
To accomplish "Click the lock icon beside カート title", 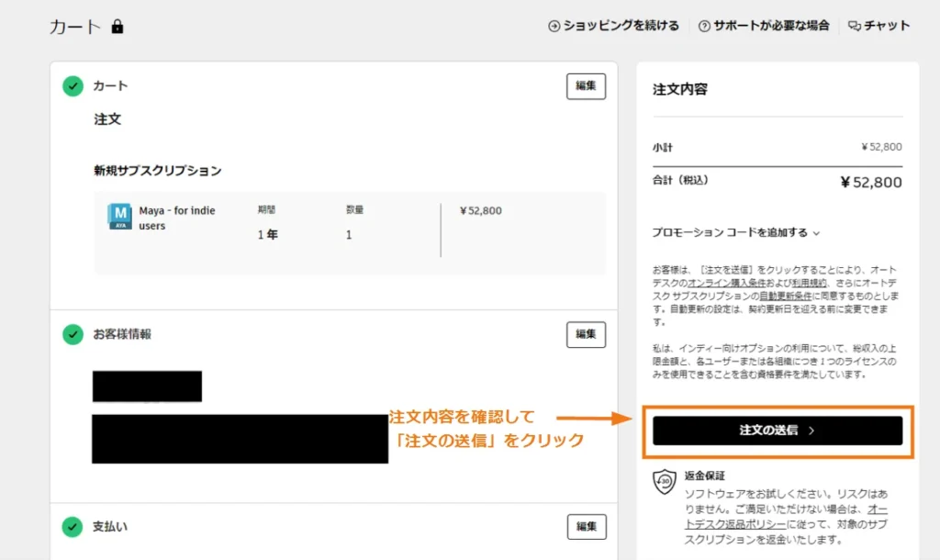I will coord(117,27).
